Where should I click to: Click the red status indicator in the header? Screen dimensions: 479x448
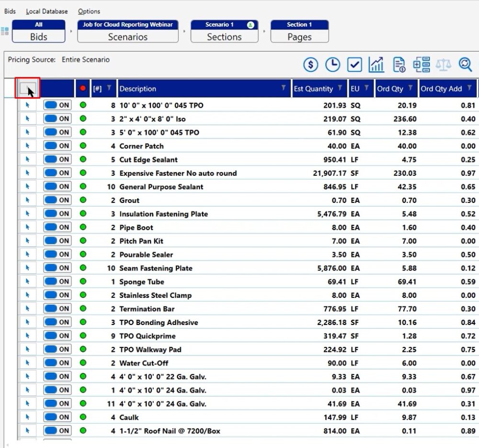[83, 89]
